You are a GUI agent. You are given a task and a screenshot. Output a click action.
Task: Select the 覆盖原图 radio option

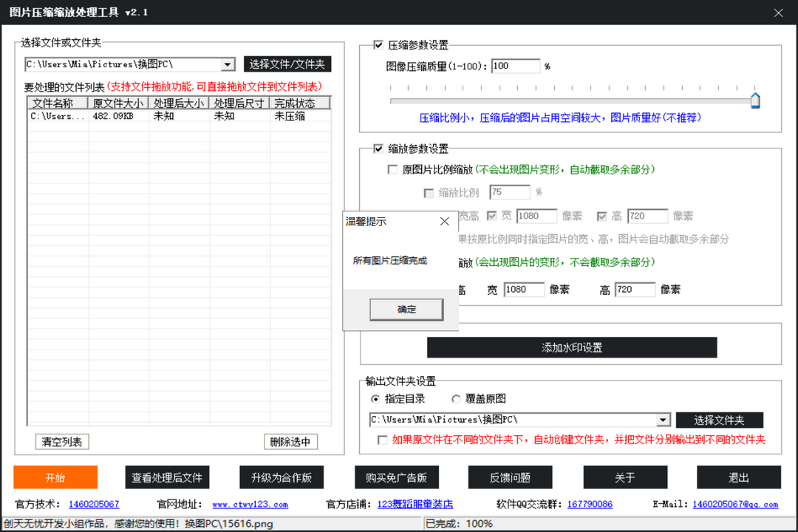click(457, 398)
